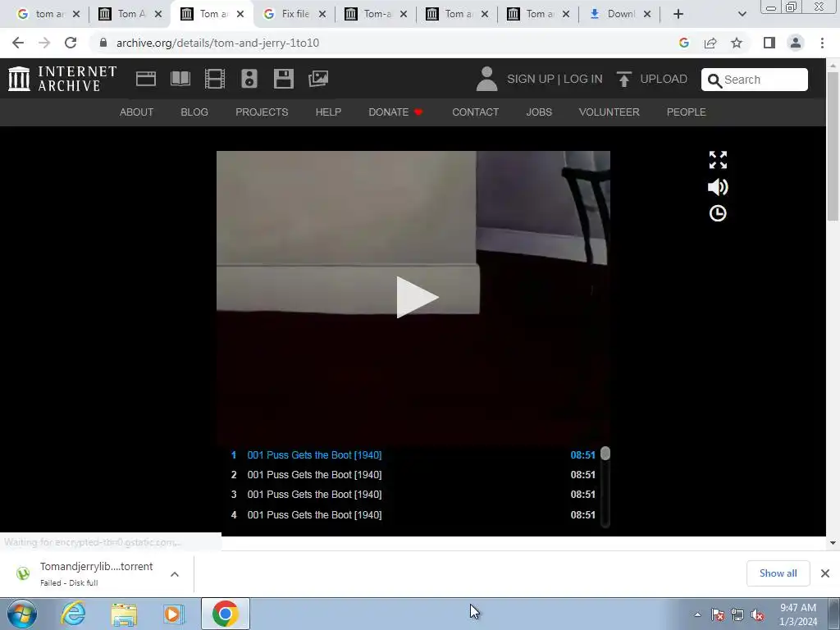Open the Images icon

(318, 79)
